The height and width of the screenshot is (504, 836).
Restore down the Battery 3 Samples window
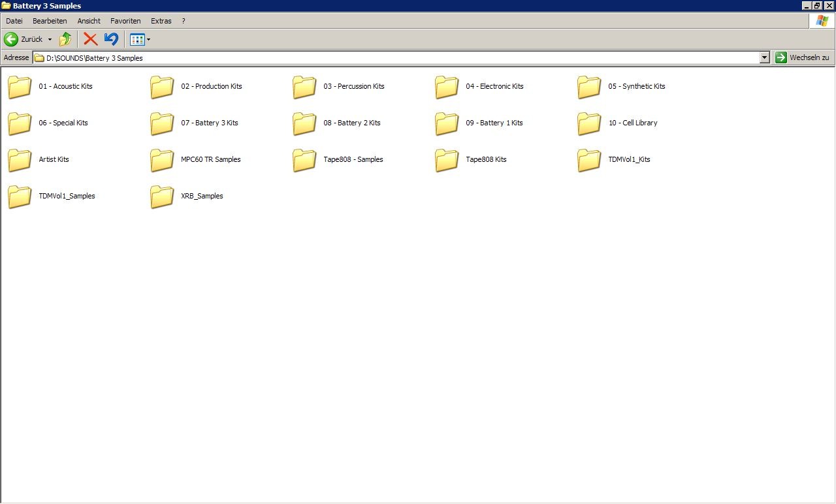[x=817, y=5]
